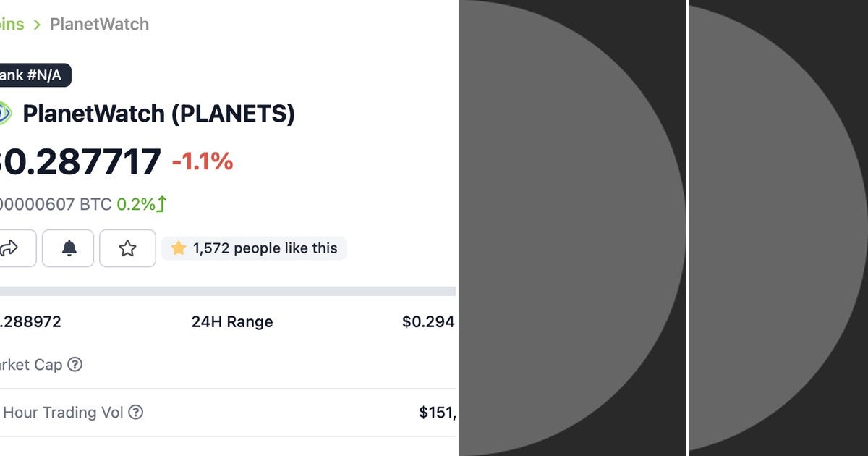Click the PlanetWatch eye logo
Image resolution: width=868 pixels, height=456 pixels.
[4, 114]
